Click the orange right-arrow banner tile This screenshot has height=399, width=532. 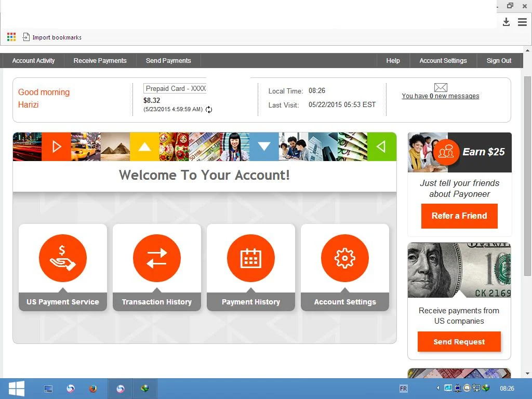(x=56, y=147)
